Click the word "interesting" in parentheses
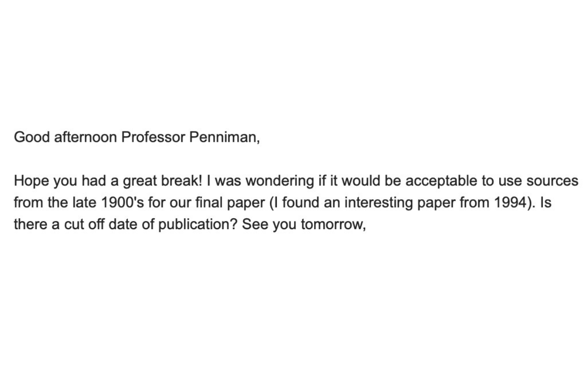Image resolution: width=588 pixels, height=368 pixels. [380, 203]
